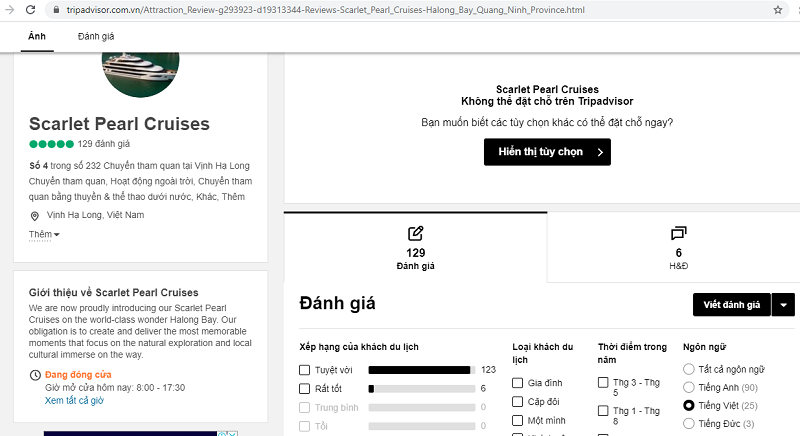This screenshot has width=800, height=436.
Task: Go forward with the browser arrow
Action: tap(9, 10)
